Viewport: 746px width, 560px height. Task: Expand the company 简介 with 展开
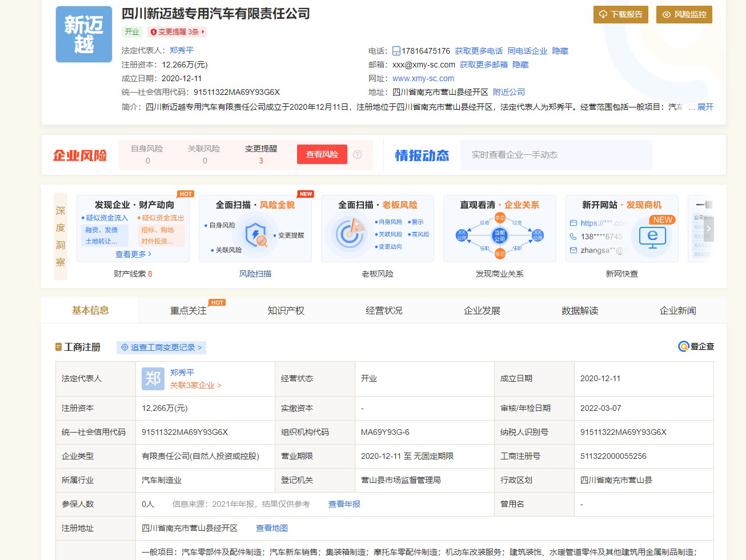[705, 107]
